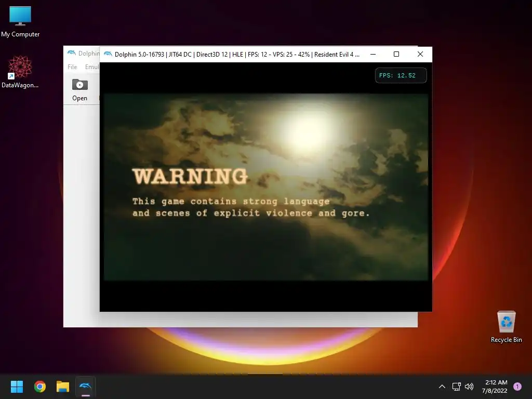The width and height of the screenshot is (532, 399).
Task: Open the notification badge in taskbar
Action: pyautogui.click(x=517, y=387)
